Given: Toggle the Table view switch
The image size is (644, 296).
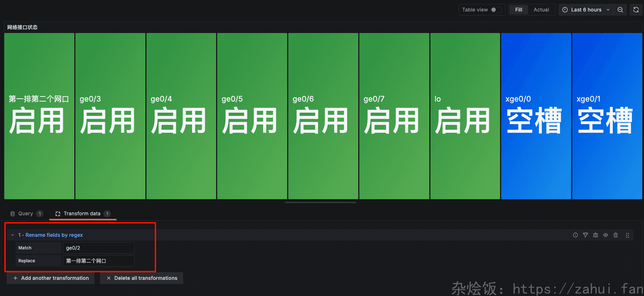Looking at the screenshot, I should click(496, 10).
